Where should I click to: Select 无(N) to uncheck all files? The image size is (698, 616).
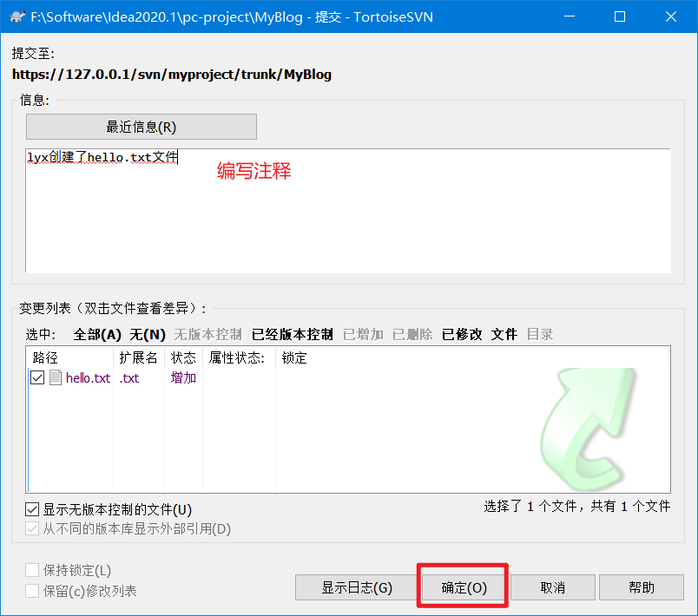coord(148,334)
